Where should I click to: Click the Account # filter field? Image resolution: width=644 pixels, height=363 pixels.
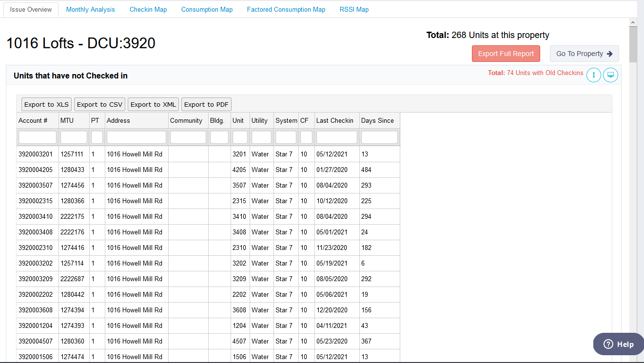38,137
